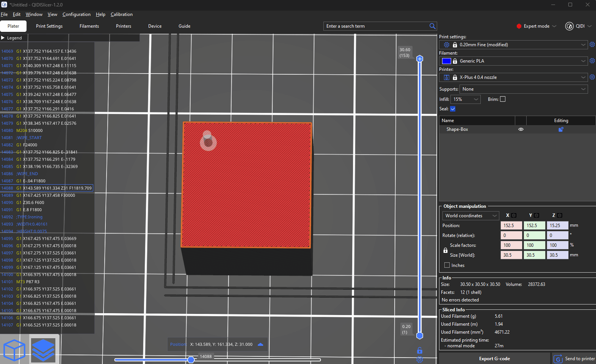Open print settings gear icon on right

(x=592, y=45)
